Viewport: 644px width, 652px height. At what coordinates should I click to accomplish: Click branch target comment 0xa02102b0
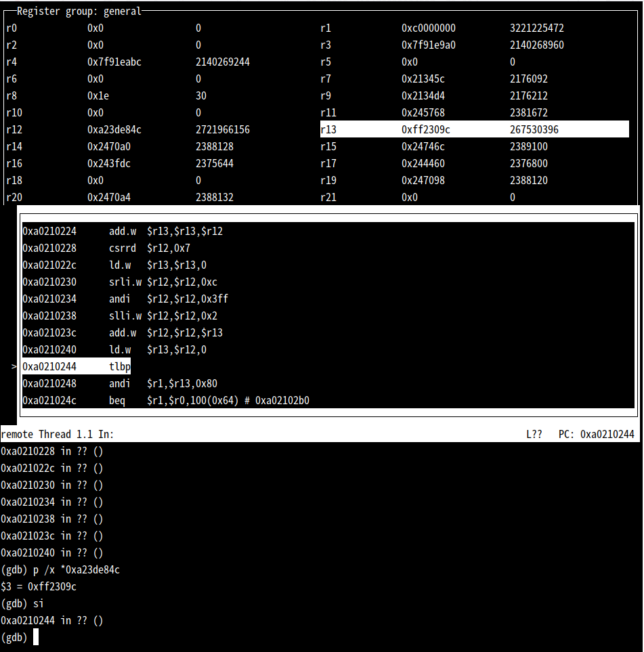click(282, 400)
